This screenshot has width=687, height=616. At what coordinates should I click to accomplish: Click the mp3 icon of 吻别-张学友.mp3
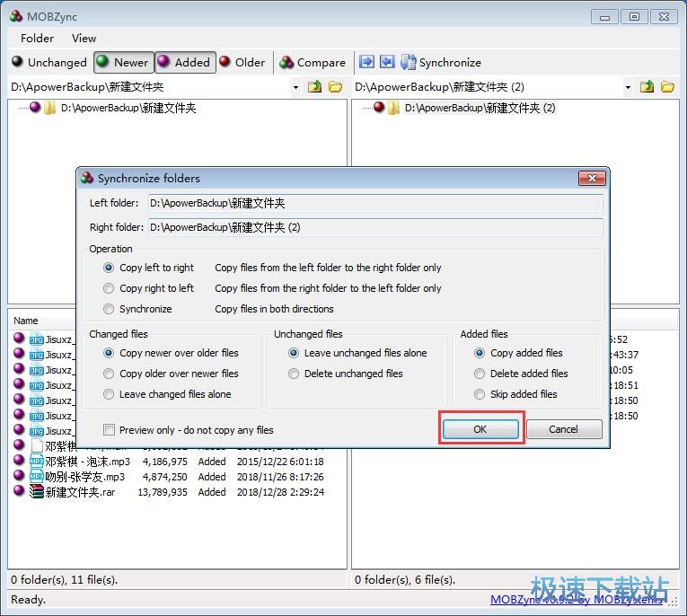click(36, 477)
